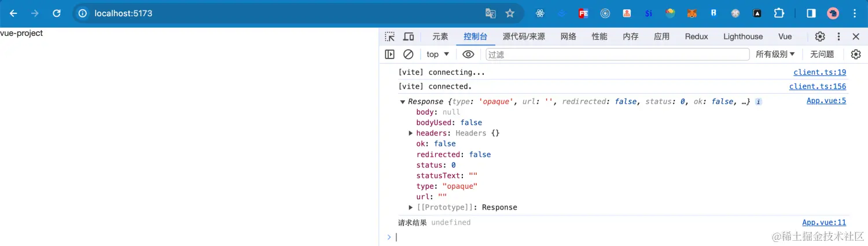Viewport: 868px width, 246px height.
Task: Click the 'bodyUsed: false' property line
Action: tap(449, 123)
